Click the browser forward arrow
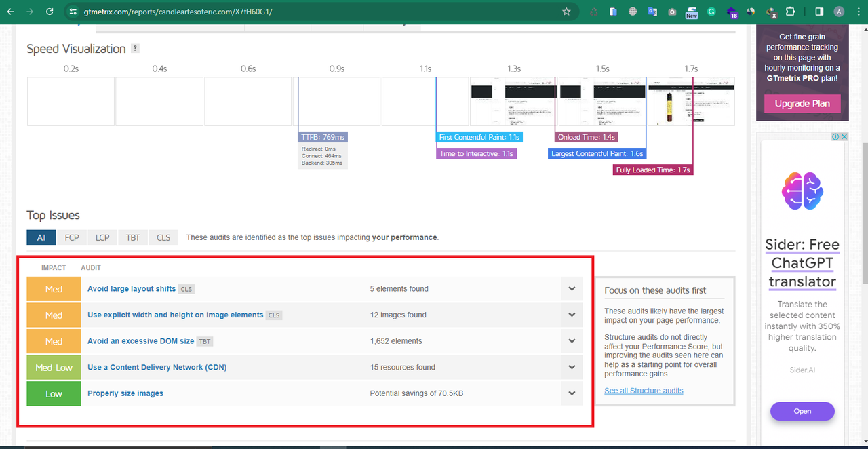 [x=30, y=12]
